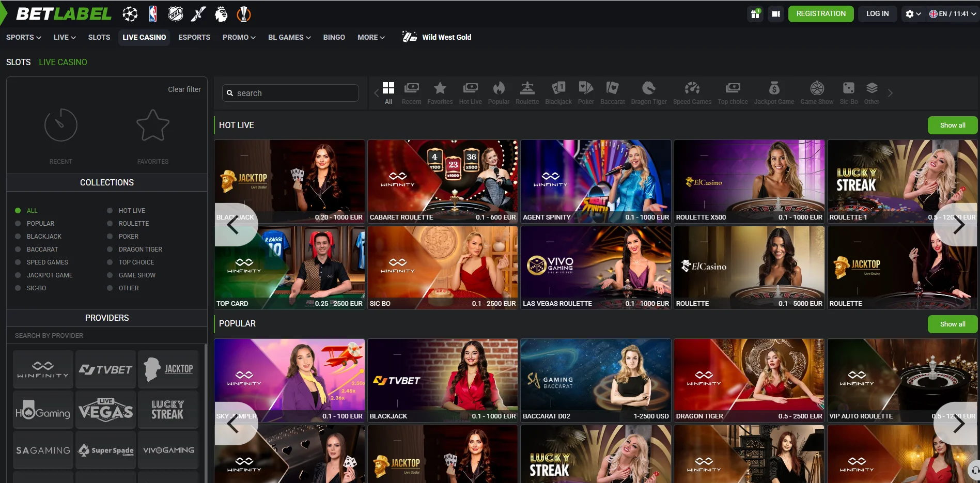Screen dimensions: 980x483
Task: Go to SLOTS in the main navigation
Action: [x=99, y=37]
